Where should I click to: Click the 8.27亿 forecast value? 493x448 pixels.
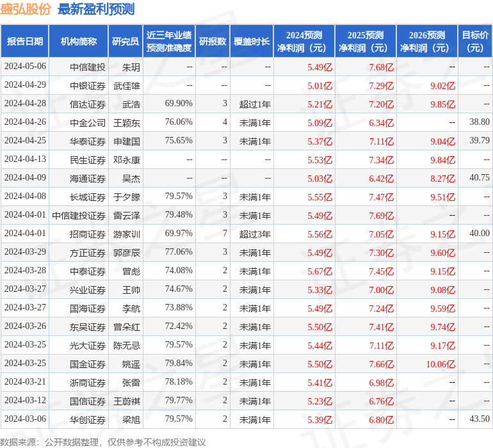click(x=442, y=179)
